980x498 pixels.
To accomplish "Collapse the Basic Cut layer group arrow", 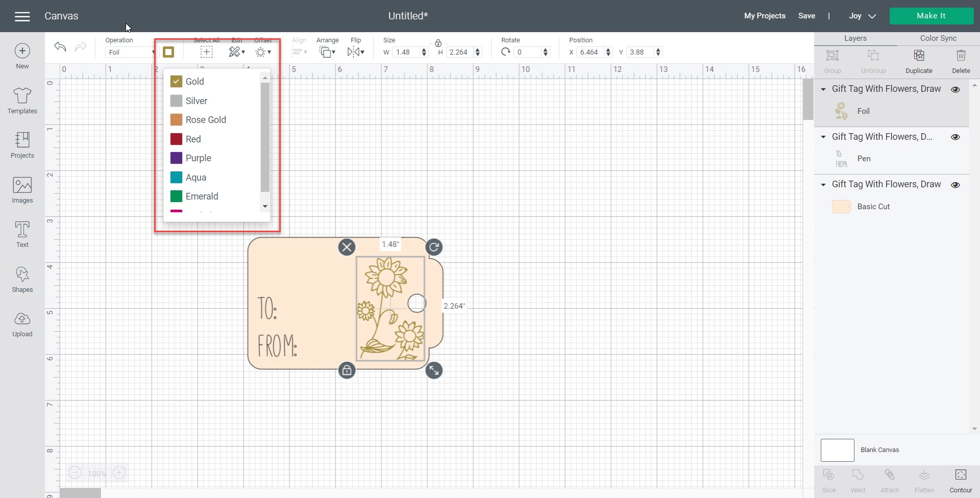I will pyautogui.click(x=823, y=185).
